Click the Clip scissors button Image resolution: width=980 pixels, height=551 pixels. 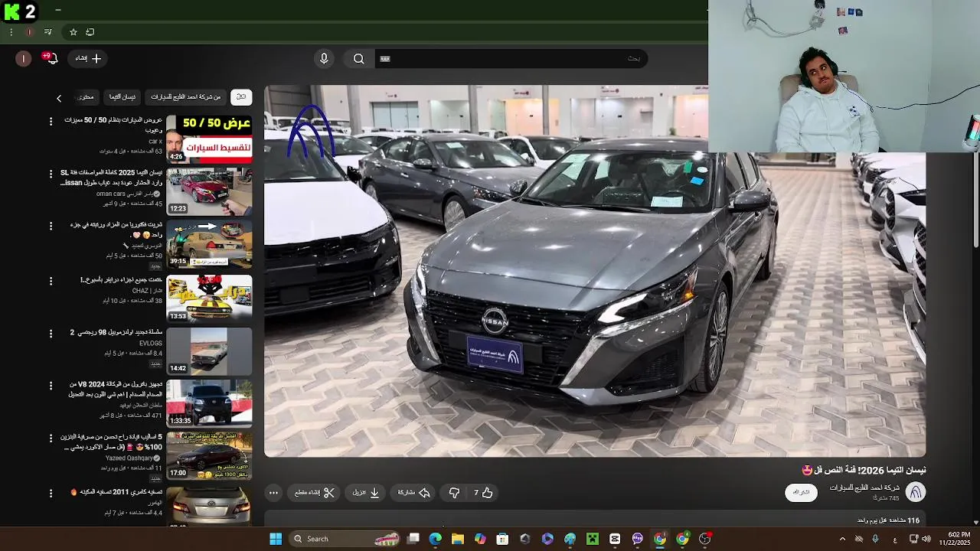(x=315, y=493)
